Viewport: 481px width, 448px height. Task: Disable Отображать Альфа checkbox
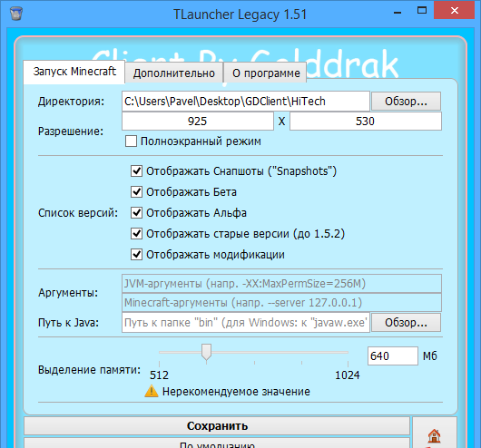[136, 213]
